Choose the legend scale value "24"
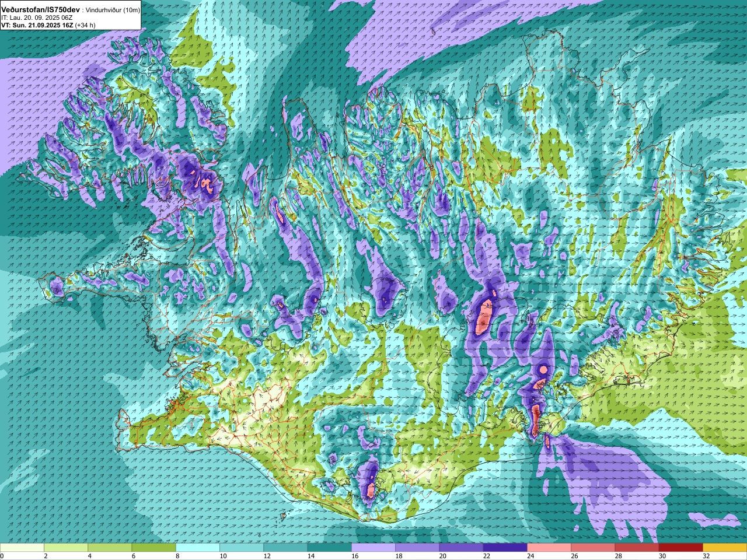 [530, 556]
